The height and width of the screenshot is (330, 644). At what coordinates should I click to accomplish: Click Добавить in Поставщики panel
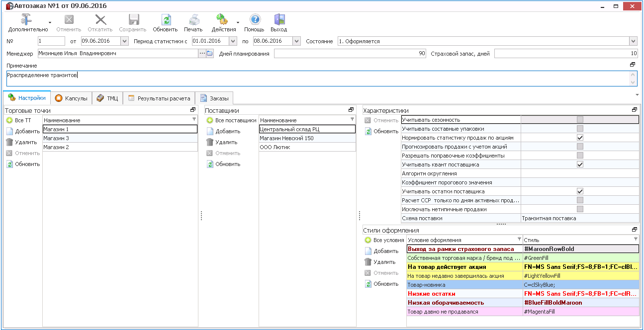223,131
